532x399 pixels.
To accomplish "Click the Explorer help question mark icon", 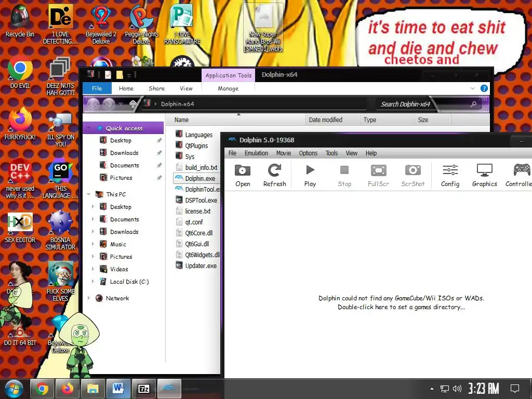I will [x=484, y=88].
